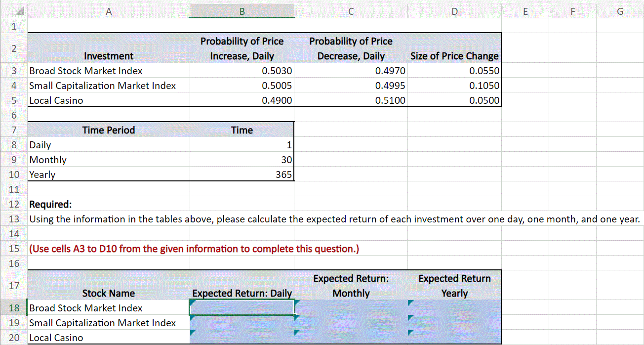Select the Probability of Price Decrease header
644x345 pixels.
pyautogui.click(x=351, y=48)
